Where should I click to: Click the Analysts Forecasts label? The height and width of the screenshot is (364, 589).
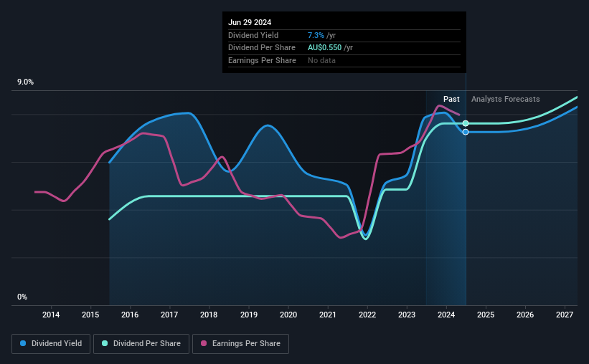click(x=505, y=99)
